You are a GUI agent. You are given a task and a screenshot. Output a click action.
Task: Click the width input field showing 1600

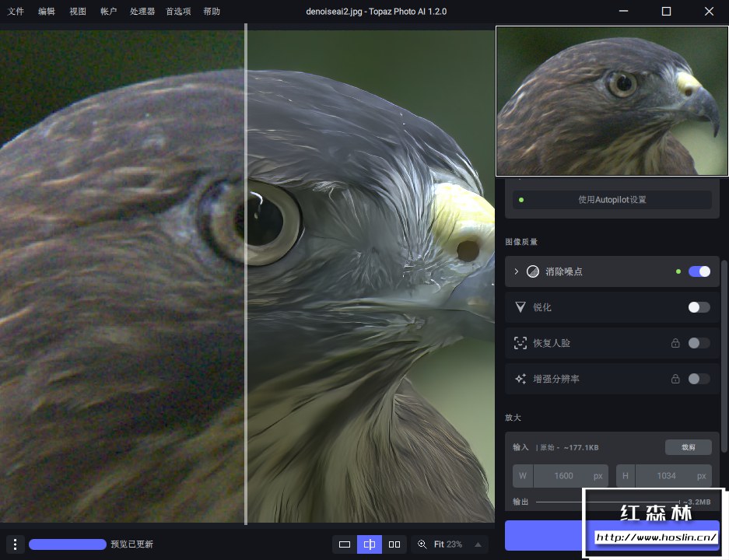[x=563, y=476]
